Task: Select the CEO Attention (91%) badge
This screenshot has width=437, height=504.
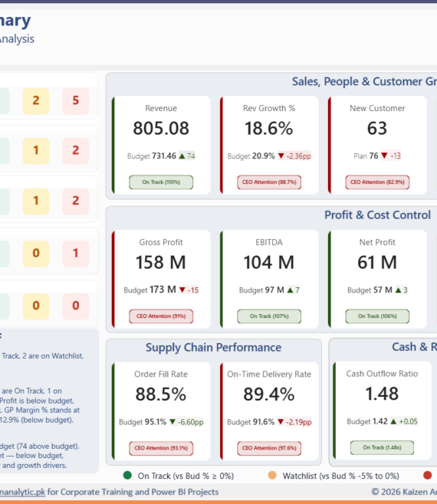Action: 161,316
